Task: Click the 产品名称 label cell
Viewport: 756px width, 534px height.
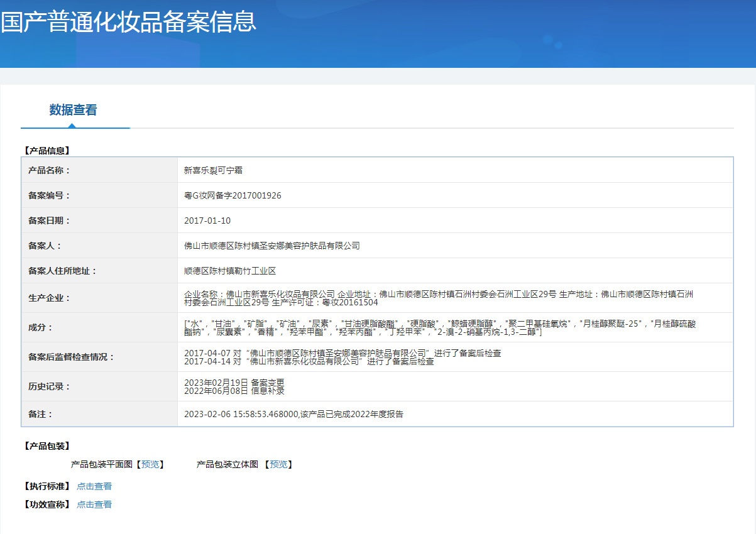Action: tap(99, 170)
